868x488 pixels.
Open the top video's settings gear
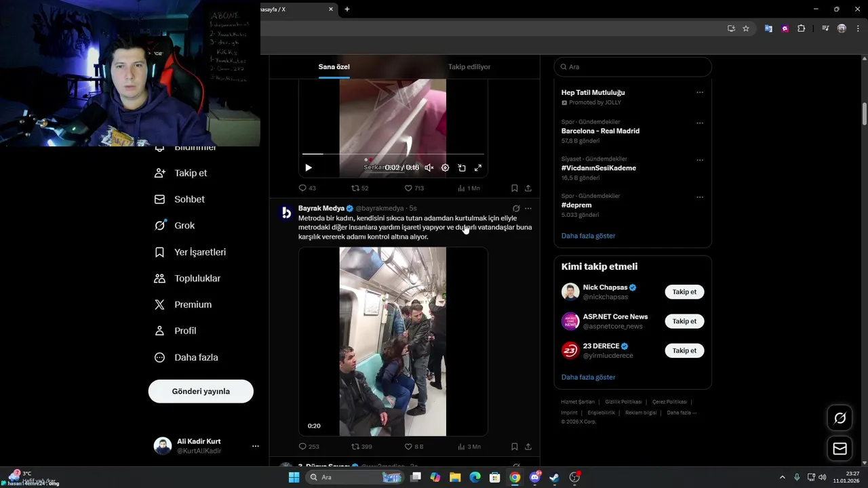click(x=445, y=167)
